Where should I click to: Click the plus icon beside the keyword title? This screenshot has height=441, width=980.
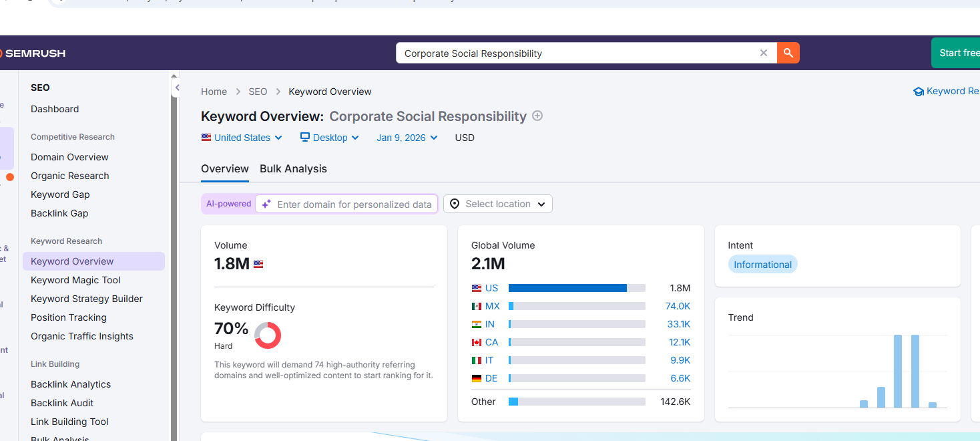tap(537, 116)
